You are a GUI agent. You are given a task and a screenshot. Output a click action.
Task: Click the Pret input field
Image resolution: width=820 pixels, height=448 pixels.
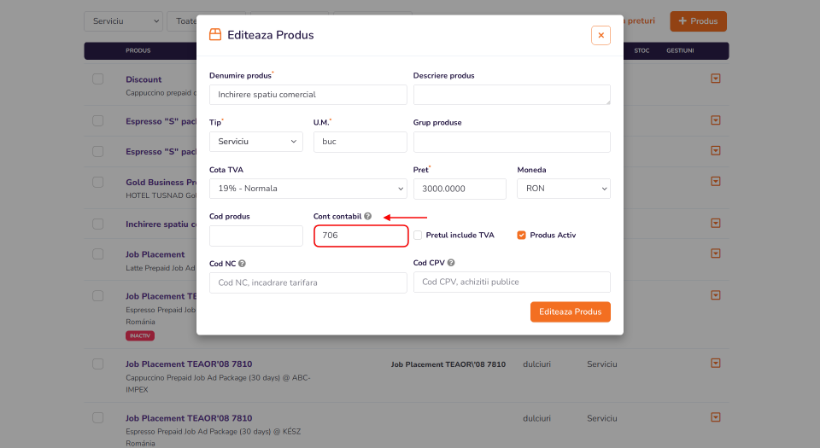click(460, 189)
